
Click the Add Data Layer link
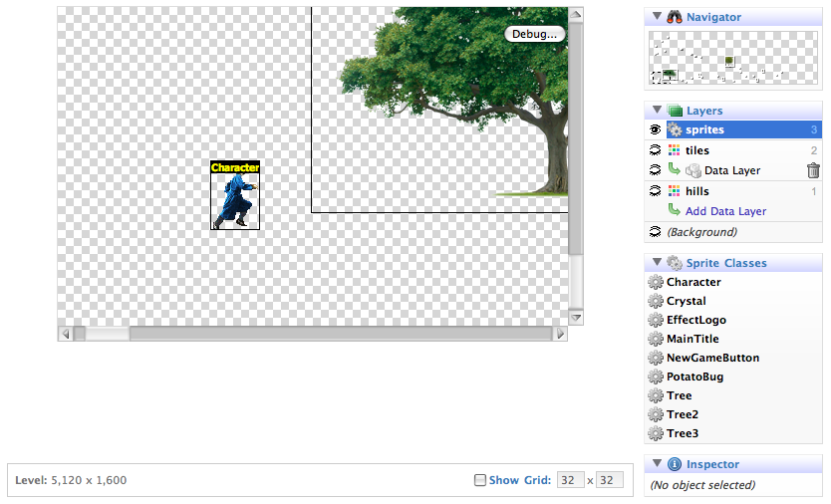coord(725,211)
